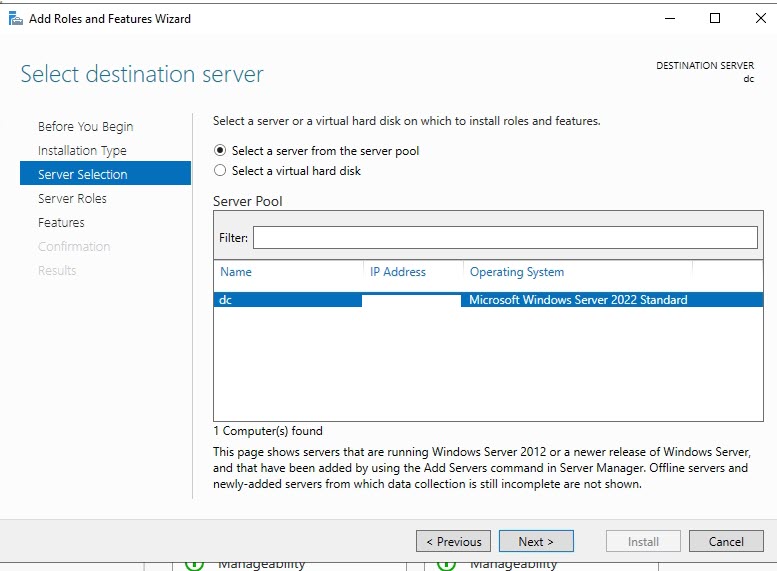Open the Features step in sidebar

(61, 223)
